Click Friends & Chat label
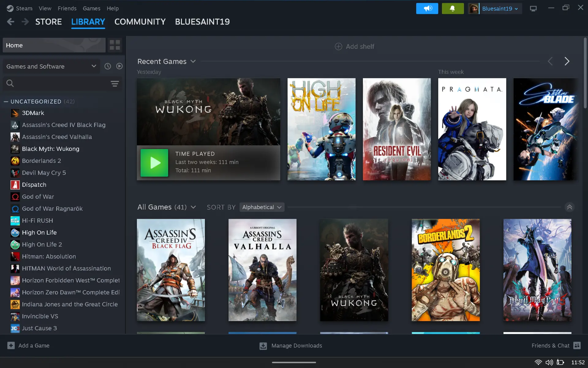The width and height of the screenshot is (588, 368). (x=550, y=346)
